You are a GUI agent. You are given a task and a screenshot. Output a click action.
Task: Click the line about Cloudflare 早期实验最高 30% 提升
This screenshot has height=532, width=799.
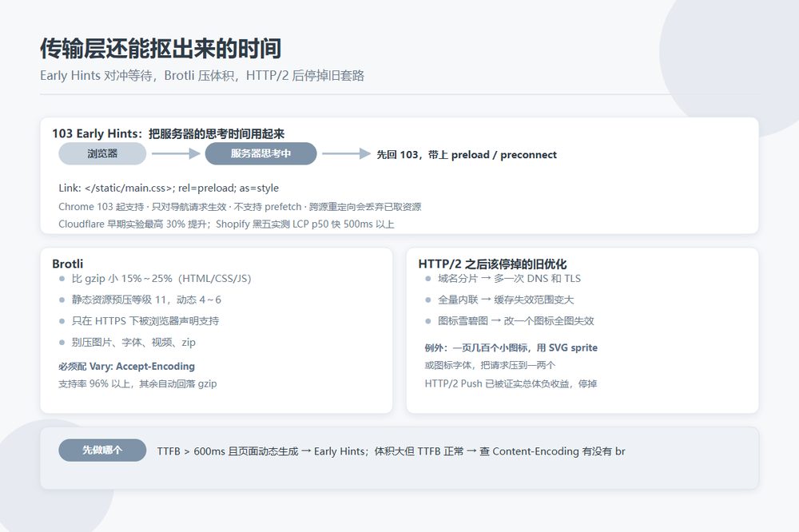pos(226,224)
